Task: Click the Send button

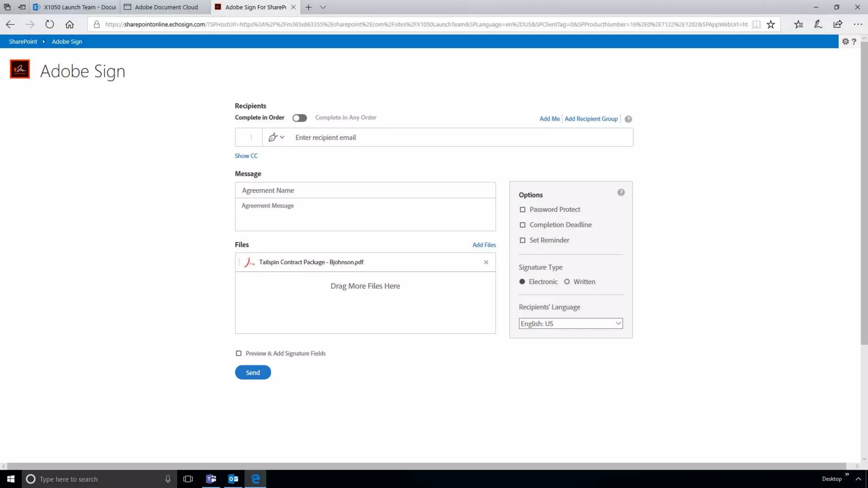Action: click(x=253, y=372)
